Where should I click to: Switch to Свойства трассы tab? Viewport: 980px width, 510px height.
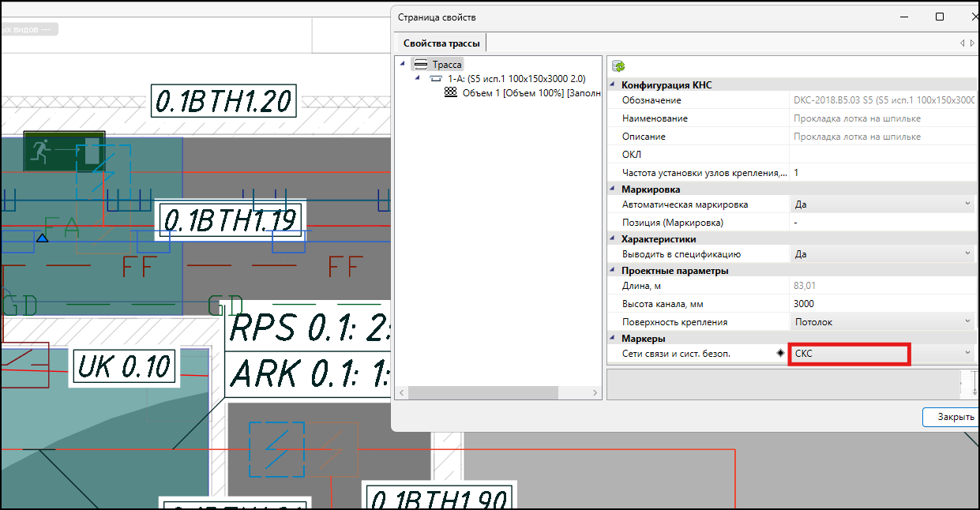(x=441, y=43)
